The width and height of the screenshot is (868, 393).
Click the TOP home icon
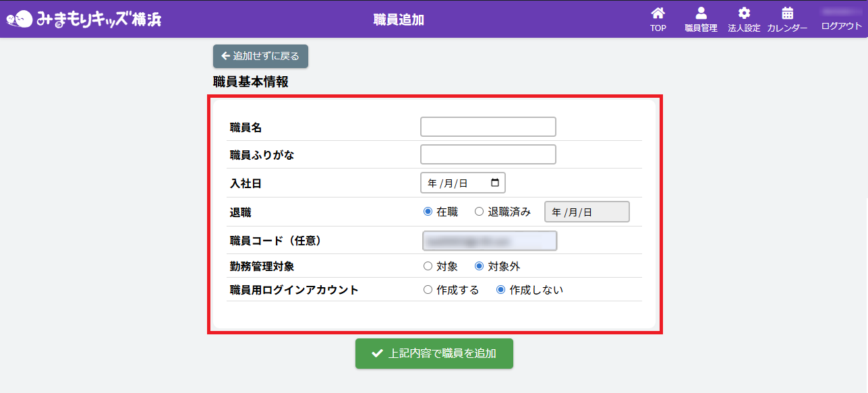click(658, 13)
